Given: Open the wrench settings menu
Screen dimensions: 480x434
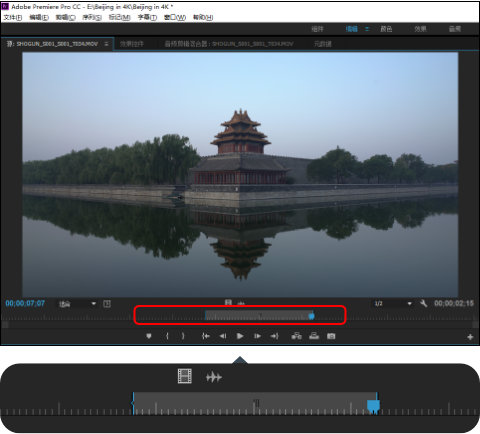Looking at the screenshot, I should (423, 303).
